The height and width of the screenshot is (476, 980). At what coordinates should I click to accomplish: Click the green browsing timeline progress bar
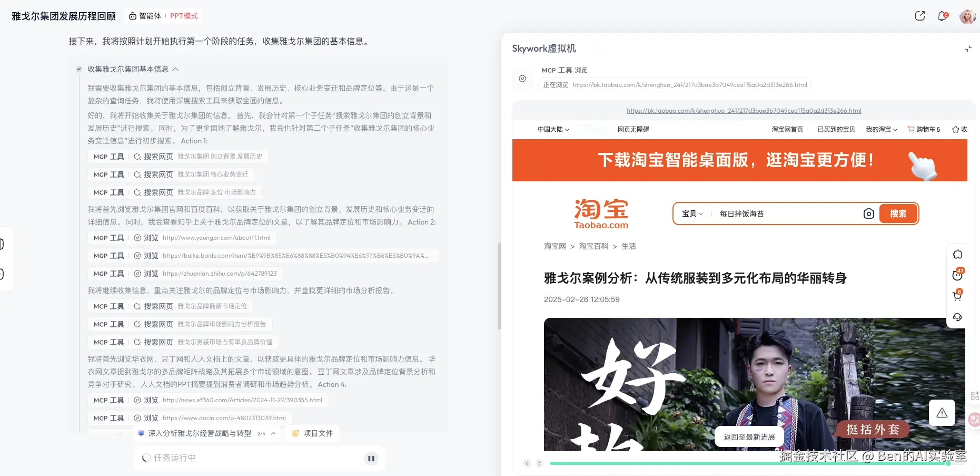[x=750, y=463]
